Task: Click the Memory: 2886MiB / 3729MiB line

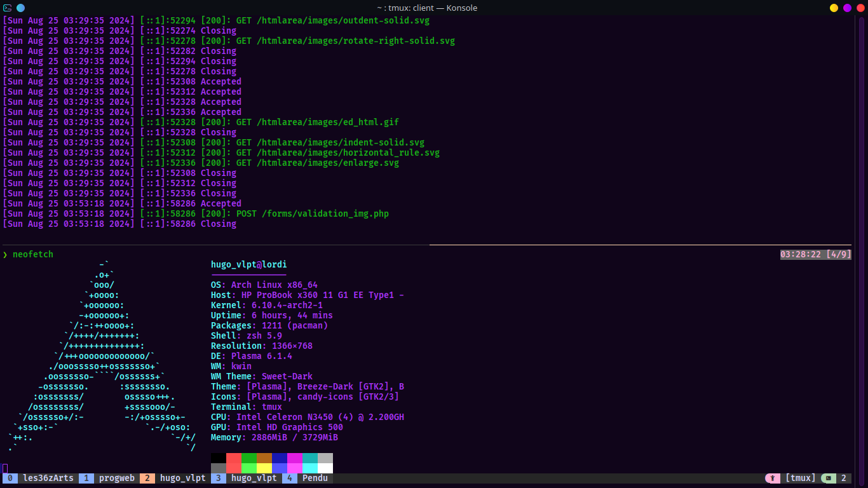Action: coord(275,437)
